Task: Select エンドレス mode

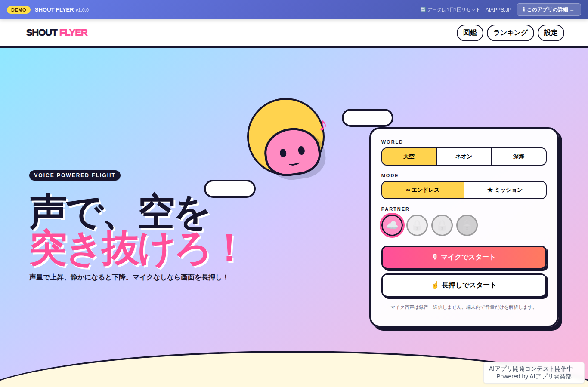Action: coord(423,190)
